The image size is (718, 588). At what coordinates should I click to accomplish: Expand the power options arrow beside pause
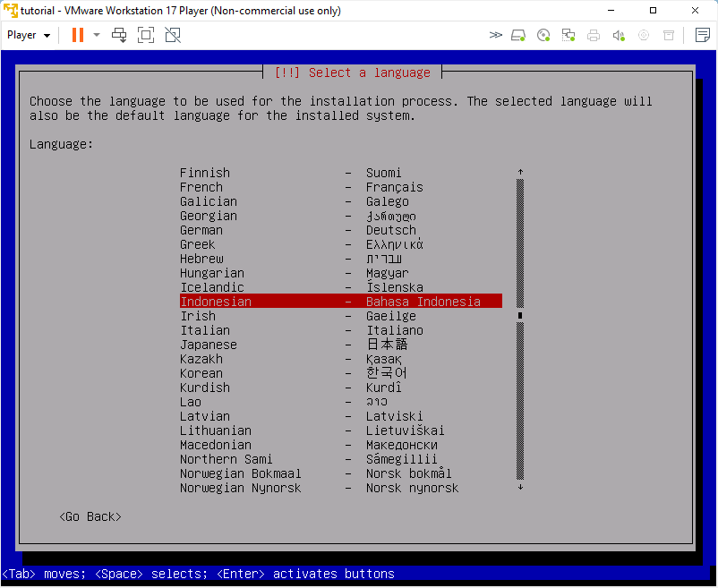tap(97, 35)
